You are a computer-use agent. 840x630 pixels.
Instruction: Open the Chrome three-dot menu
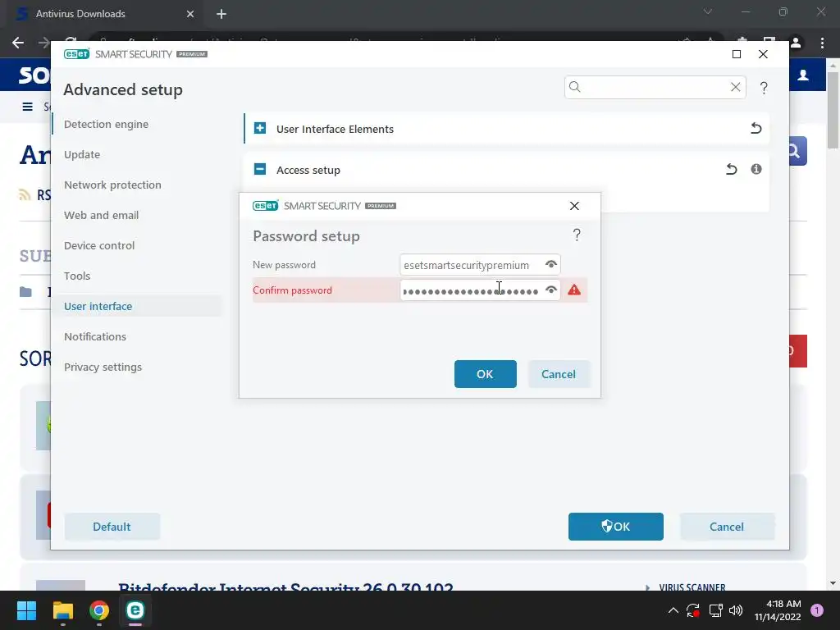(x=822, y=43)
